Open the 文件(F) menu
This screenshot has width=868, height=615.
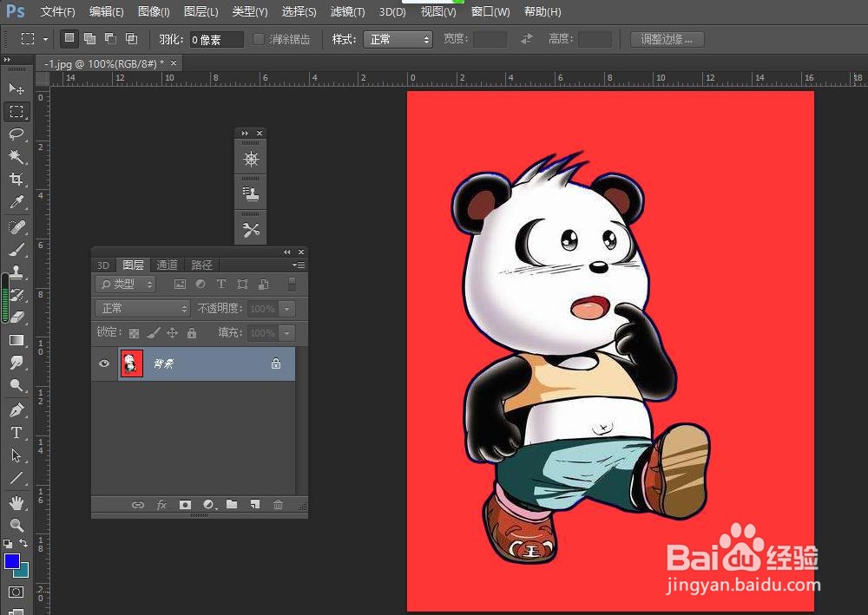[57, 11]
